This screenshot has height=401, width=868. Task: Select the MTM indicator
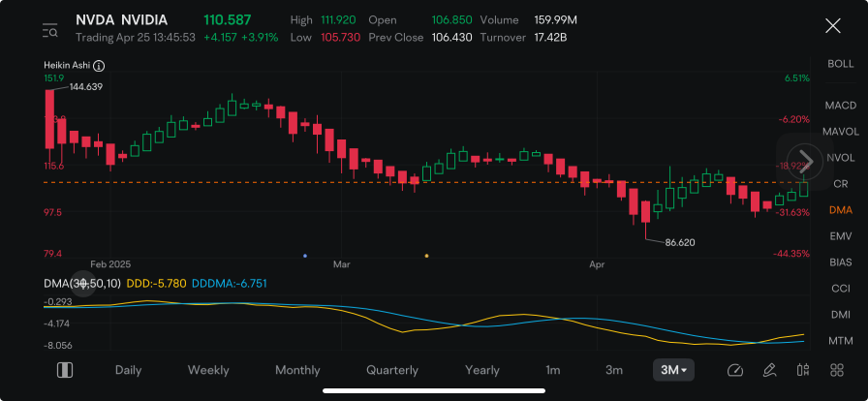pos(840,341)
